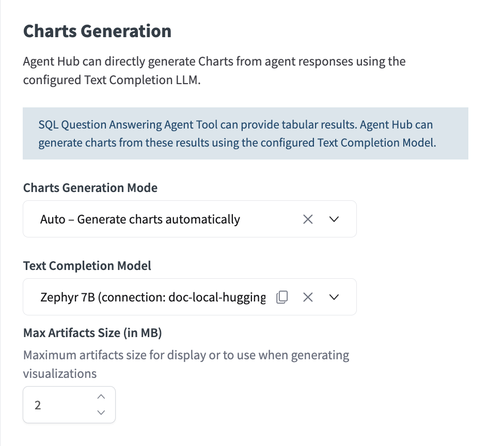This screenshot has width=504, height=446.
Task: Decrease Max Artifacts Size with down arrow
Action: (101, 412)
